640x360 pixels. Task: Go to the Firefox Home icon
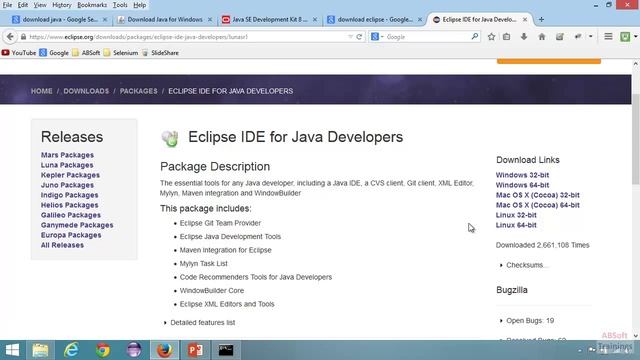coord(542,37)
